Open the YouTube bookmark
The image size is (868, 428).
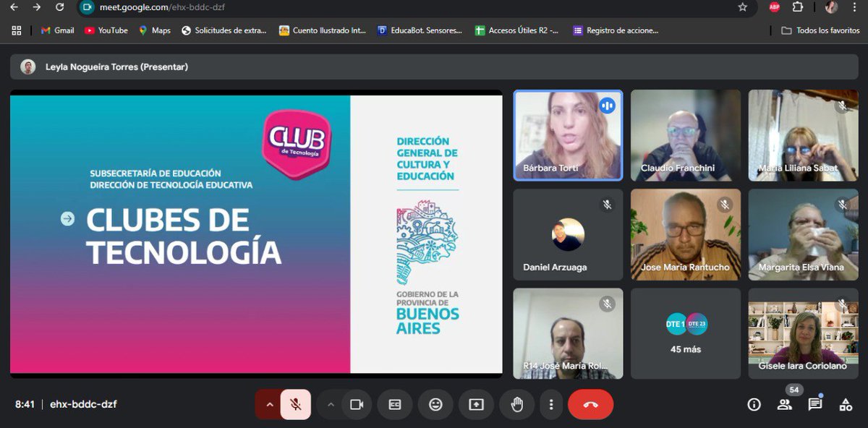point(106,30)
